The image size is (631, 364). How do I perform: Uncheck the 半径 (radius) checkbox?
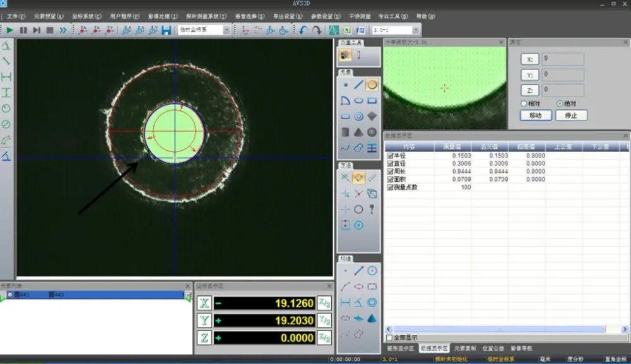tap(390, 156)
